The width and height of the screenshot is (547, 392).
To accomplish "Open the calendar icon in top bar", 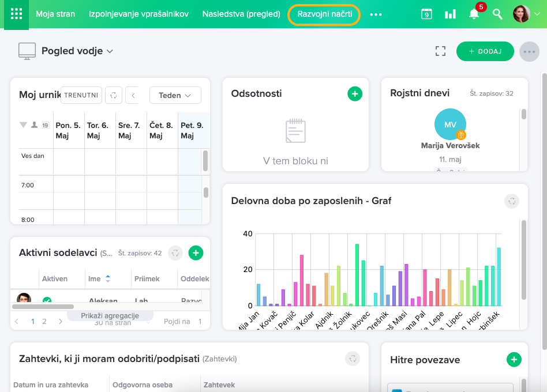I will click(x=426, y=14).
